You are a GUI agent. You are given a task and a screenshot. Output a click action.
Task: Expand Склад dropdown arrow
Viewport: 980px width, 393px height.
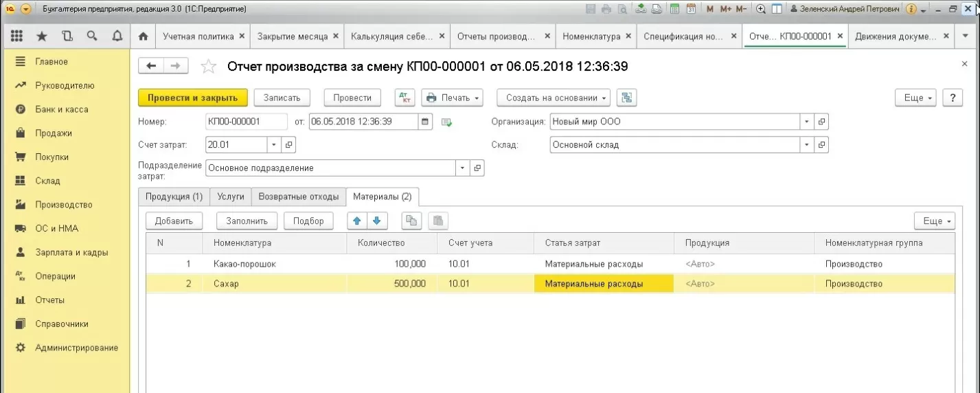806,145
